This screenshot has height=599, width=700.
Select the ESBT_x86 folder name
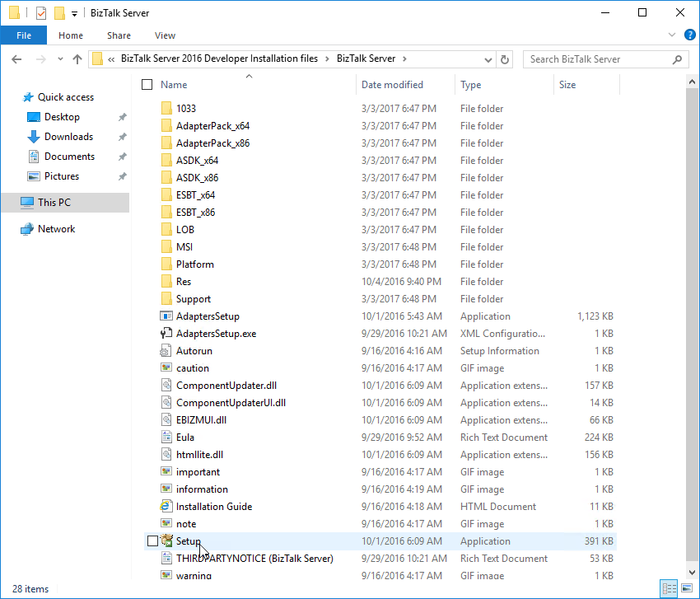(x=195, y=213)
